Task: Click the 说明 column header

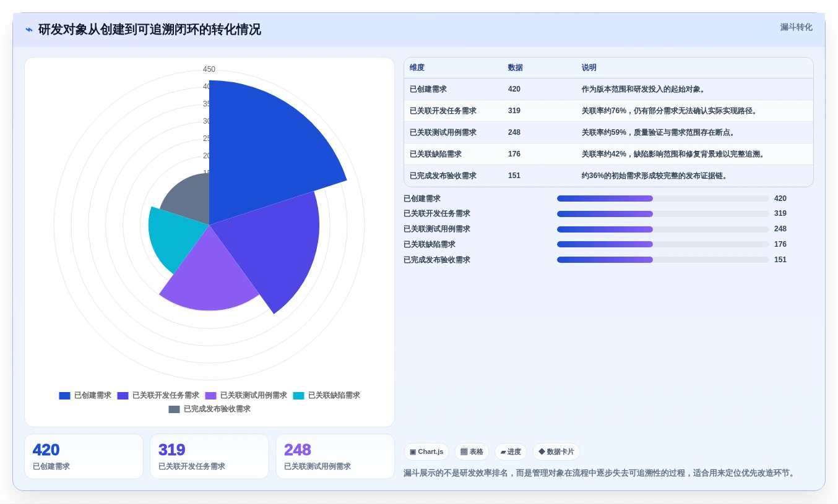Action: [x=589, y=68]
